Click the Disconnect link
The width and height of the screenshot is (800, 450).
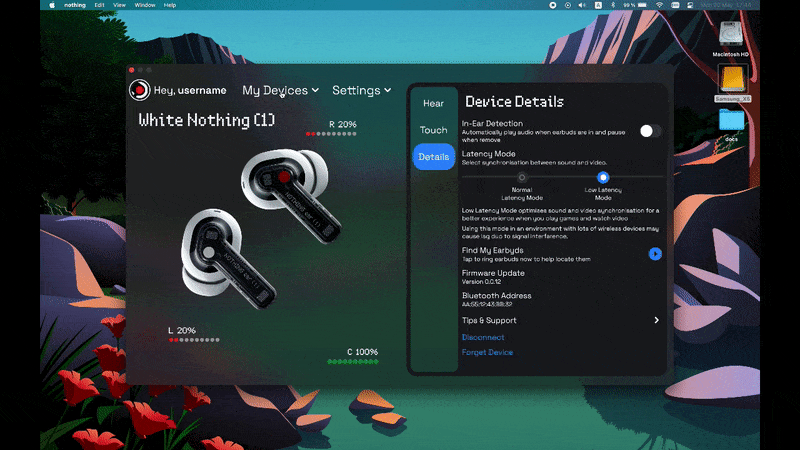point(483,337)
